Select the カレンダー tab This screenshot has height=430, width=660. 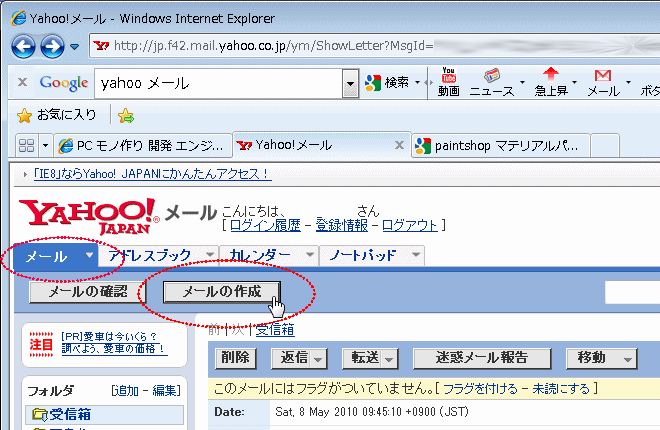point(262,256)
